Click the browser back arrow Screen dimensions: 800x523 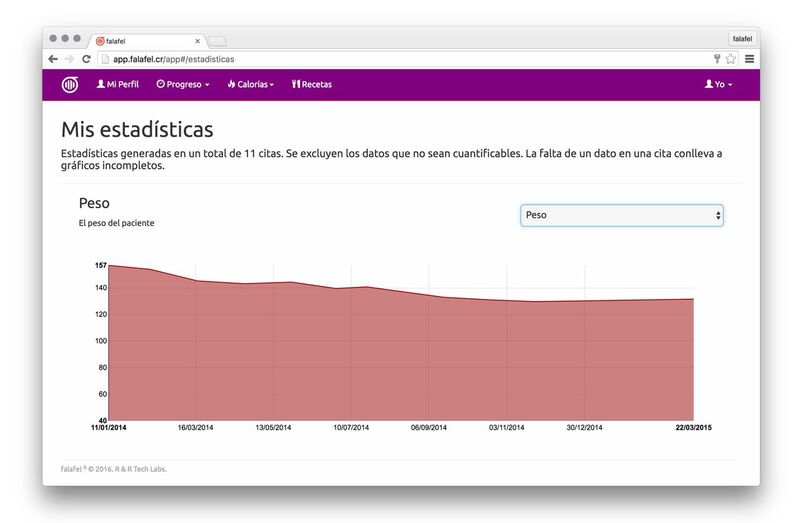click(x=53, y=59)
